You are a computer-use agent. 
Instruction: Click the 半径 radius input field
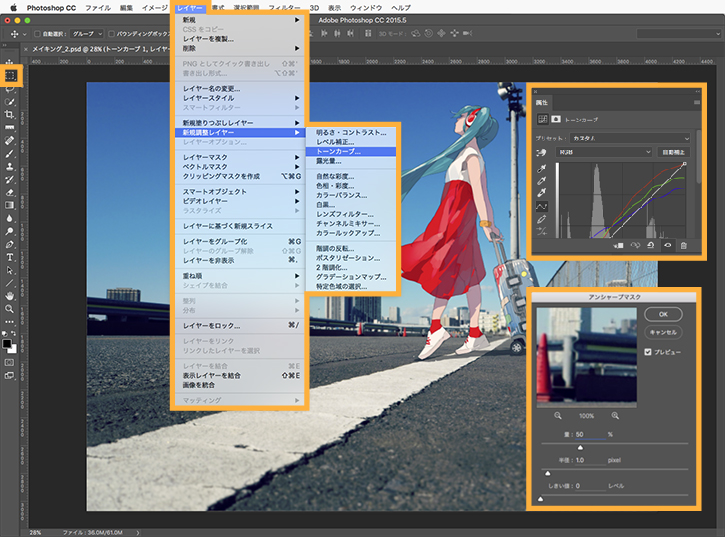click(588, 460)
